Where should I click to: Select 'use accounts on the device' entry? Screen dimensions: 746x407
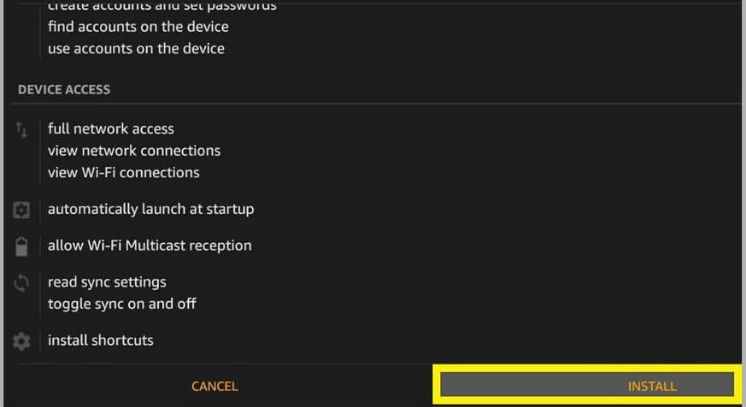[x=136, y=48]
